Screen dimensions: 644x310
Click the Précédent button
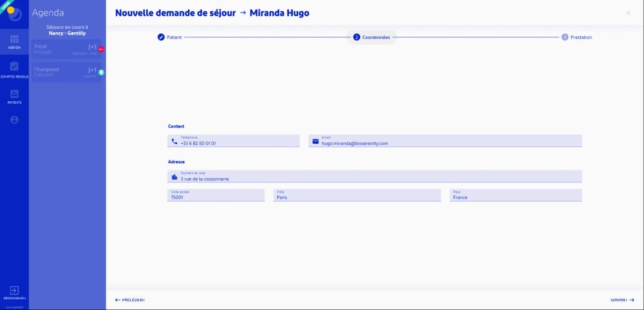[x=130, y=300]
